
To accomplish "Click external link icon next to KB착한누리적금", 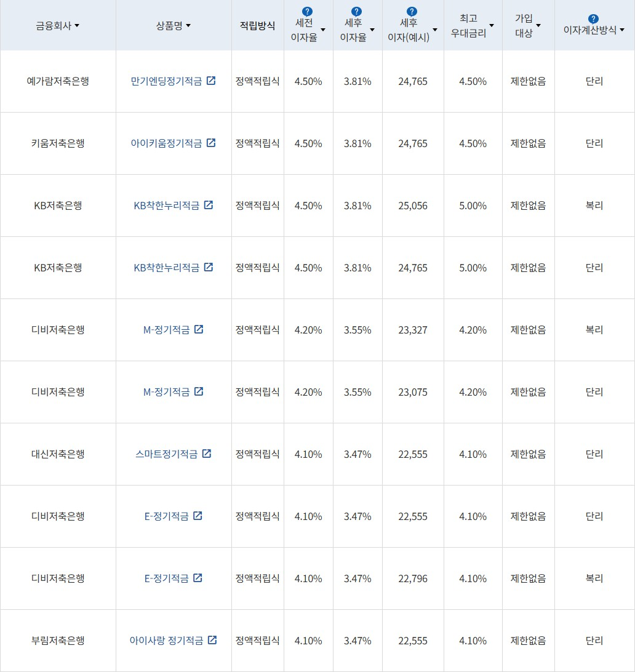I will tap(209, 205).
